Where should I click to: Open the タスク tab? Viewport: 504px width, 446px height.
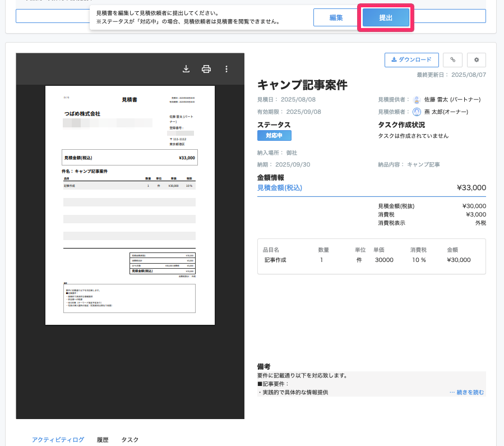click(x=129, y=440)
